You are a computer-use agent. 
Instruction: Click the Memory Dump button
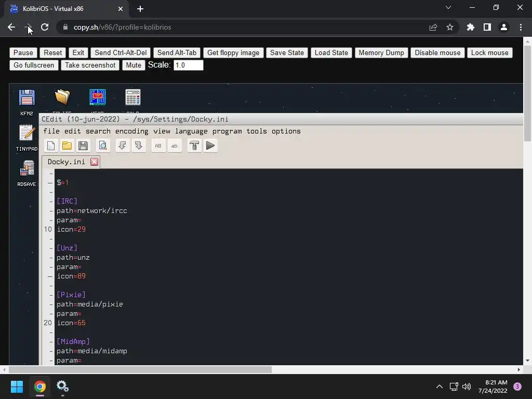click(x=381, y=52)
